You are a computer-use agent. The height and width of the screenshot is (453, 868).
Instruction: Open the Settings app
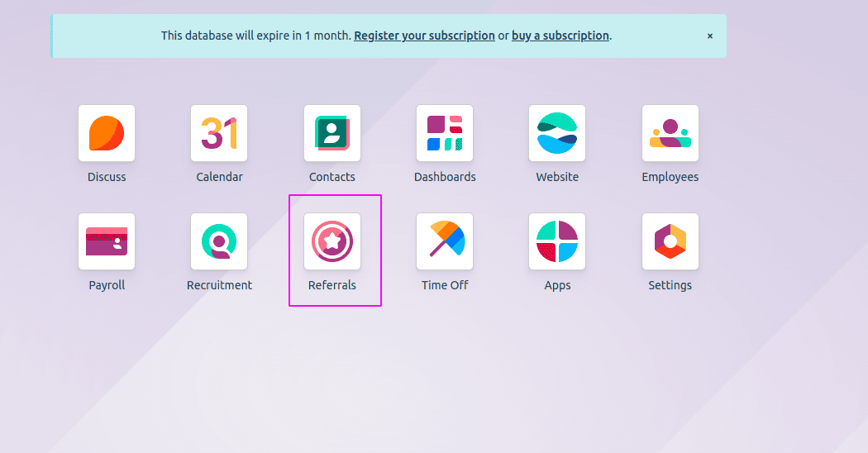(x=670, y=241)
